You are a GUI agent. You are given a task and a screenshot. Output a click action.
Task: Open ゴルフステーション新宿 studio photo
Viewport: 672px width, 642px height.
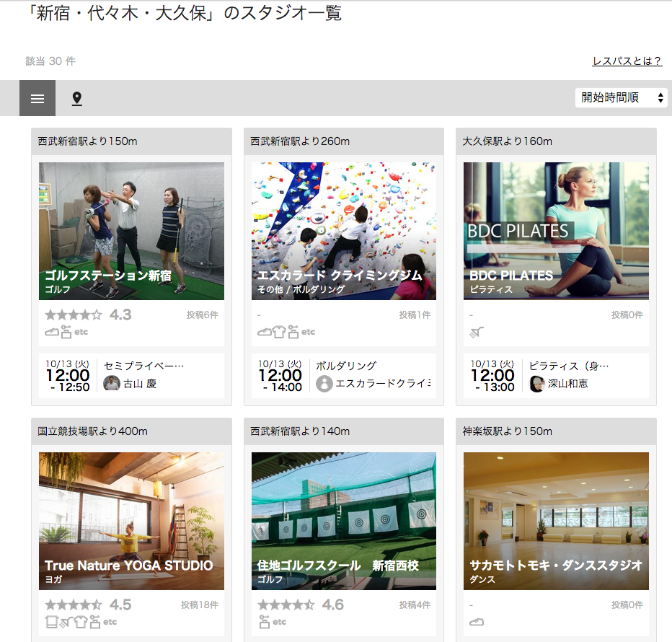131,231
